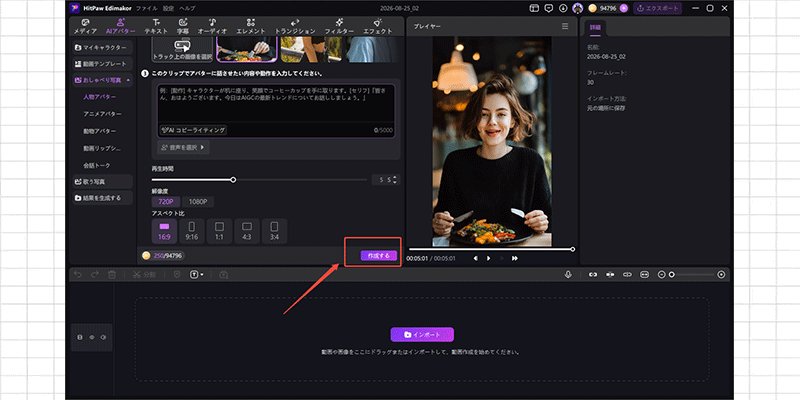800x400 pixels.
Task: Select 動画リップシ... in sidebar
Action: point(102,148)
